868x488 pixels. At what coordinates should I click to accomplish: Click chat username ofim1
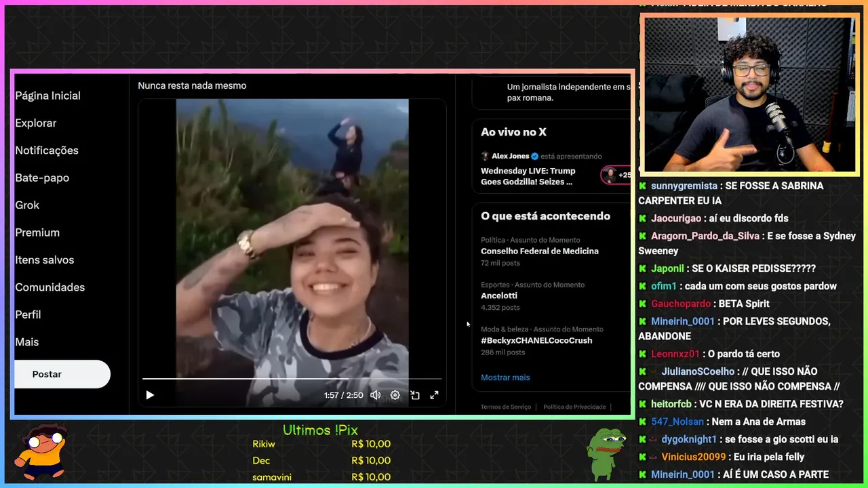(x=665, y=286)
